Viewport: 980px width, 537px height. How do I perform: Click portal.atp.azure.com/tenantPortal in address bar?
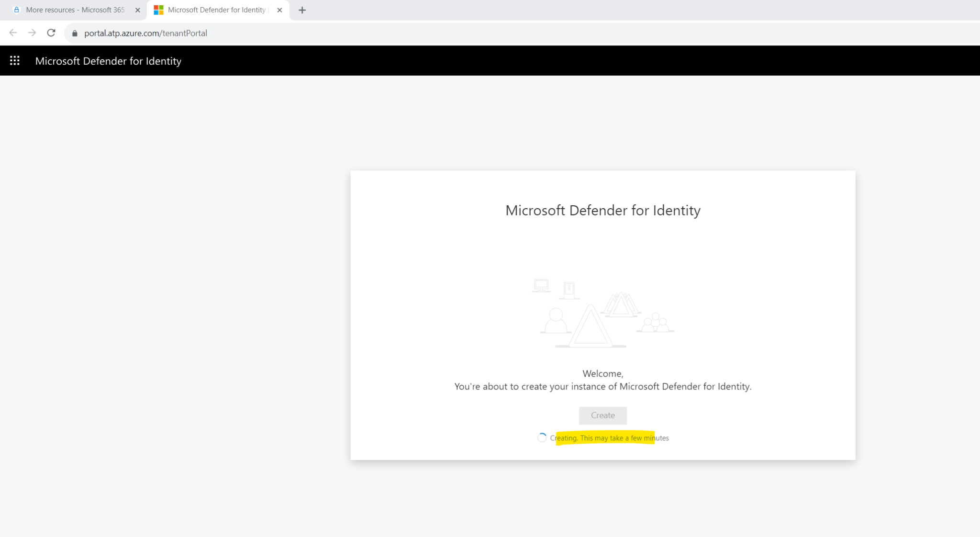tap(145, 33)
